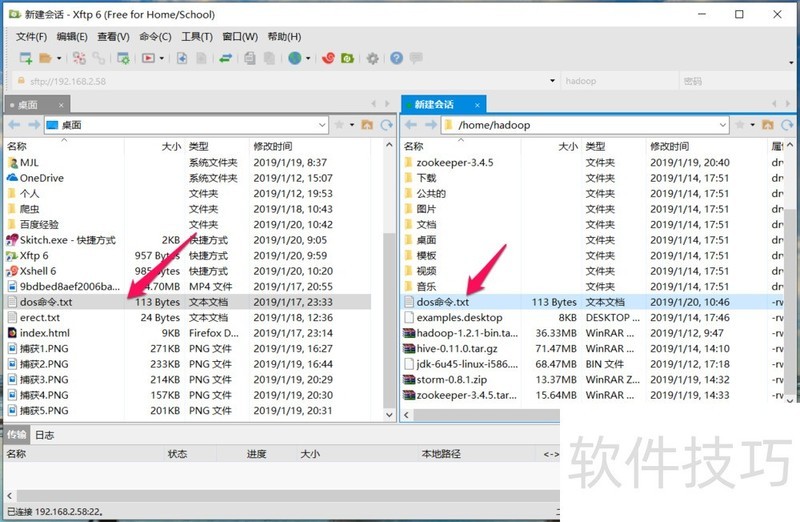Click the download file arrow icon
The width and height of the screenshot is (800, 522).
tap(182, 58)
